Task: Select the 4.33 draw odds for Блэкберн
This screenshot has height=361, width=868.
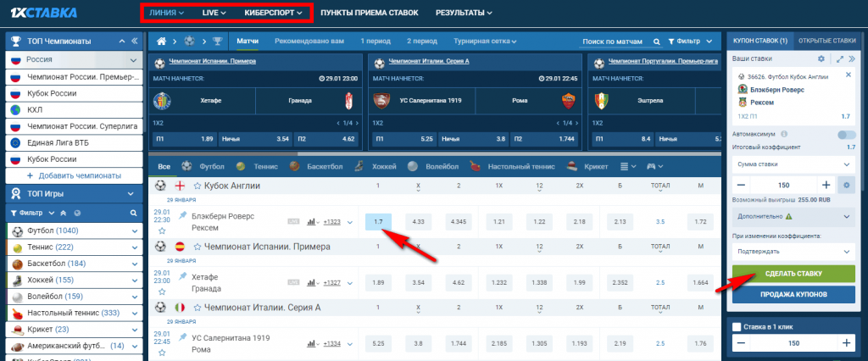Action: pos(419,221)
